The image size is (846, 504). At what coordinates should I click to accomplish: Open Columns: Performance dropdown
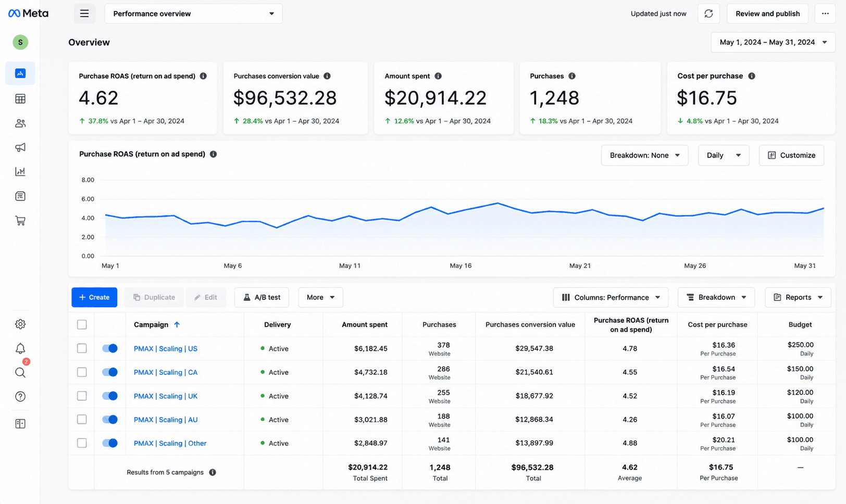[611, 297]
